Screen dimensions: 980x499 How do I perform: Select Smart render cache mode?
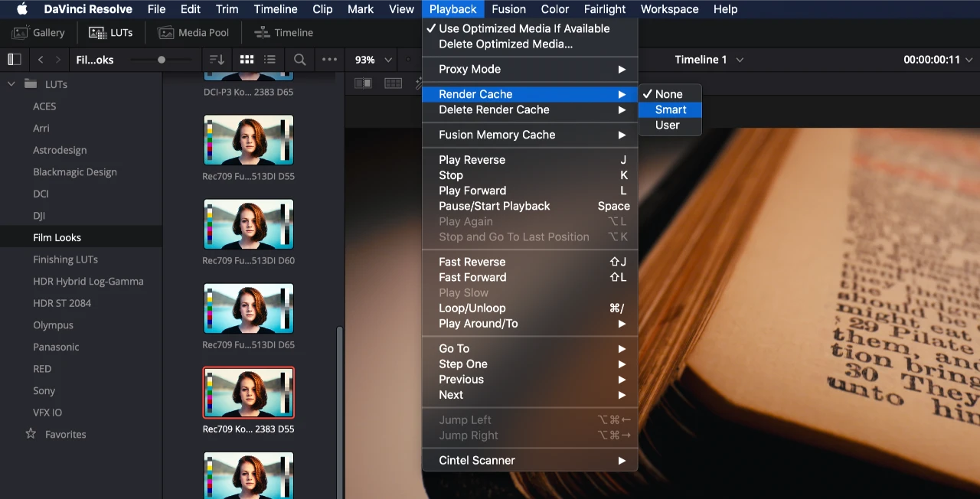click(x=669, y=109)
